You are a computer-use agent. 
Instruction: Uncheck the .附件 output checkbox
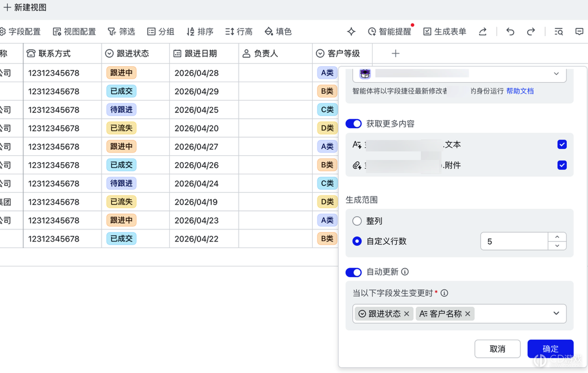click(562, 165)
